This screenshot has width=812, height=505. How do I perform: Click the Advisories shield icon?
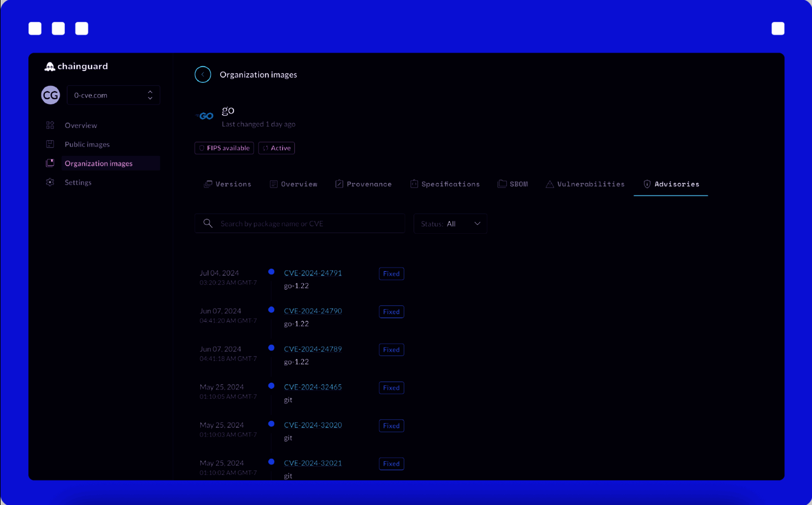(647, 184)
